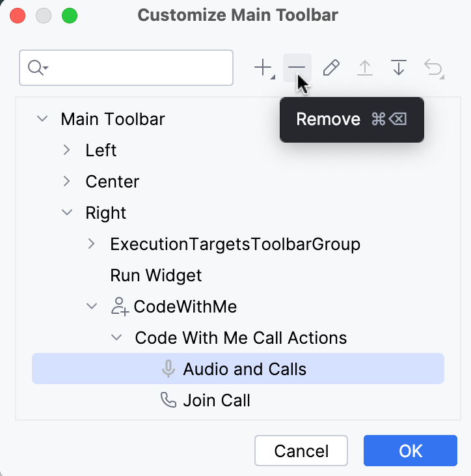Confirm with the OK button
Viewport: 471px width, 476px height.
tap(410, 451)
